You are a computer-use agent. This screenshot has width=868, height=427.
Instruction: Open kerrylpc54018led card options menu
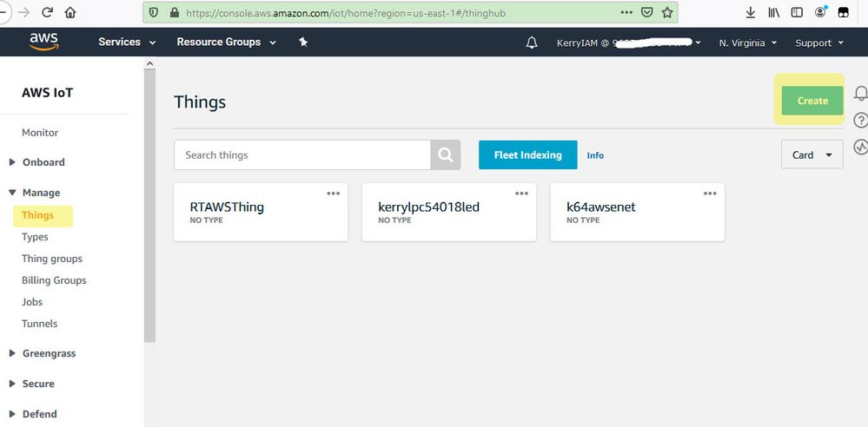tap(522, 194)
